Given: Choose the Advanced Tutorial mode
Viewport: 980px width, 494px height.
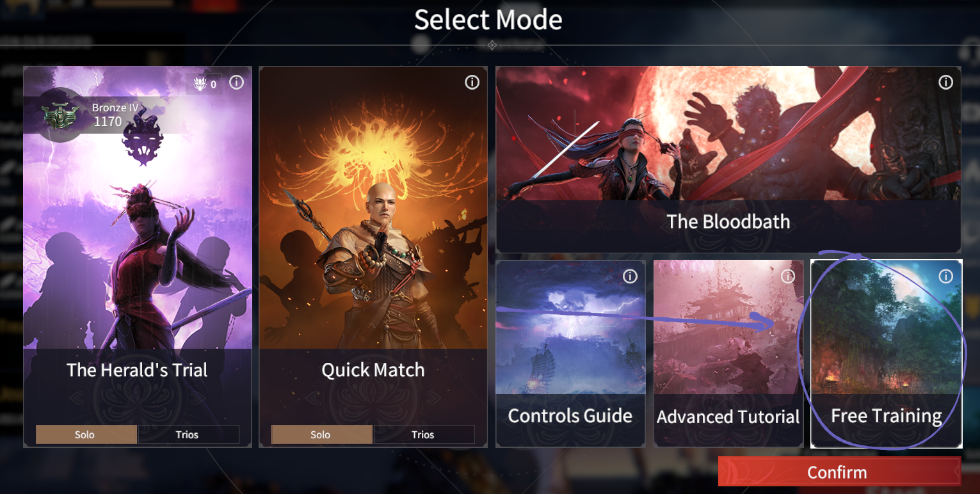Looking at the screenshot, I should pos(728,353).
